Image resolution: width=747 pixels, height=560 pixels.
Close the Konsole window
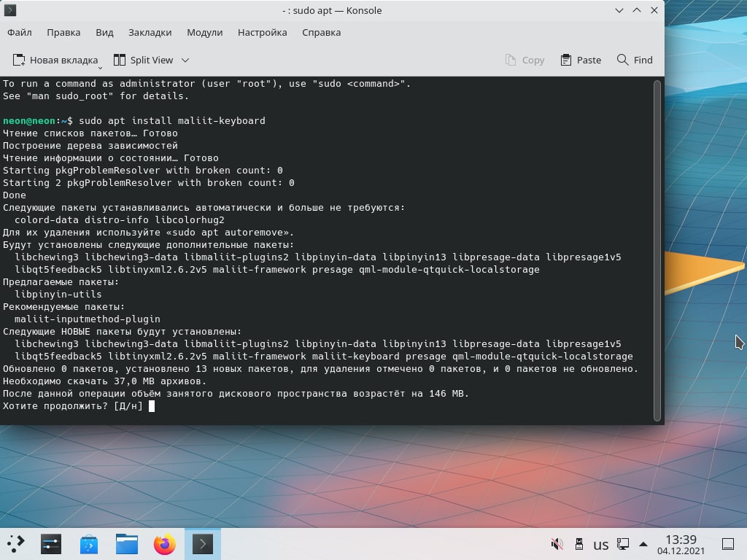(654, 10)
